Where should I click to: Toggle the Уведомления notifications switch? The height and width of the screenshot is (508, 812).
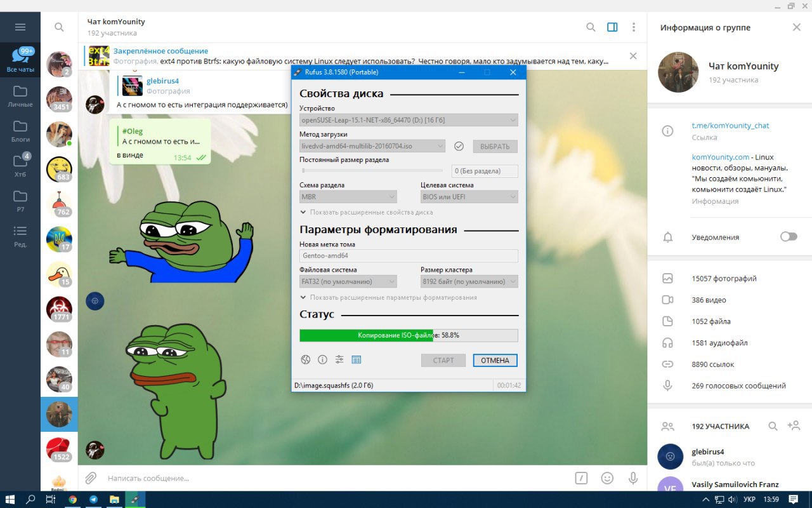click(x=789, y=236)
